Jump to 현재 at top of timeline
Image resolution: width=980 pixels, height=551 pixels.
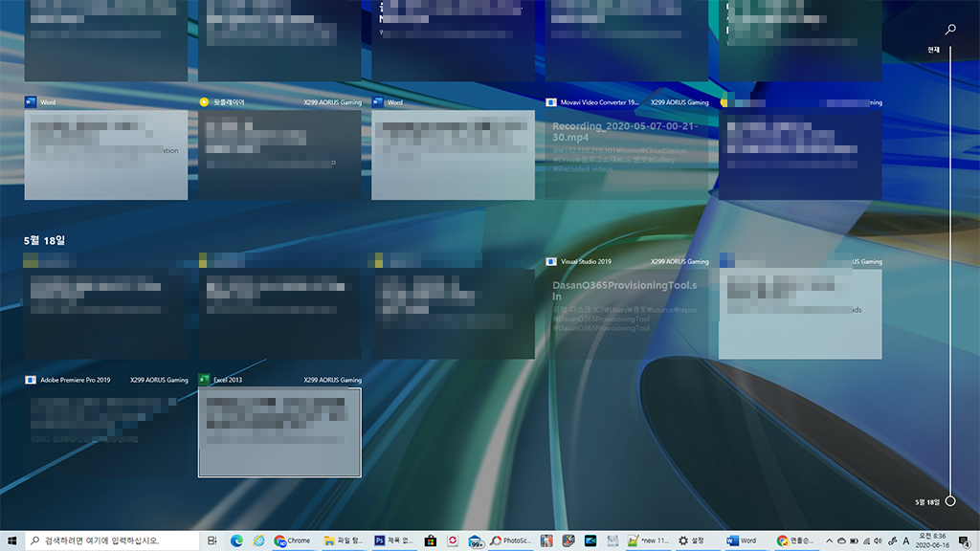coord(933,50)
